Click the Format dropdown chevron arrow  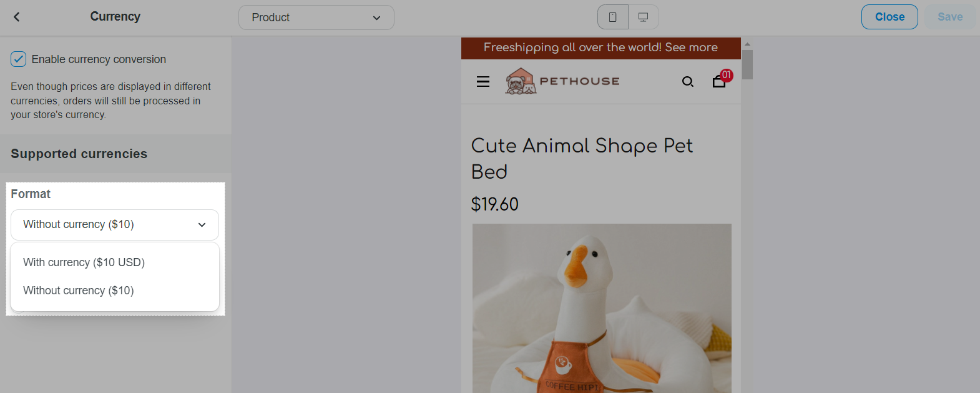[x=202, y=225]
